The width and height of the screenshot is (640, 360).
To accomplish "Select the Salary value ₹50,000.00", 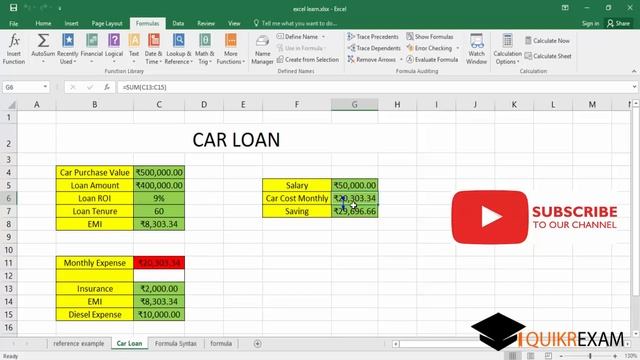I will pos(355,185).
